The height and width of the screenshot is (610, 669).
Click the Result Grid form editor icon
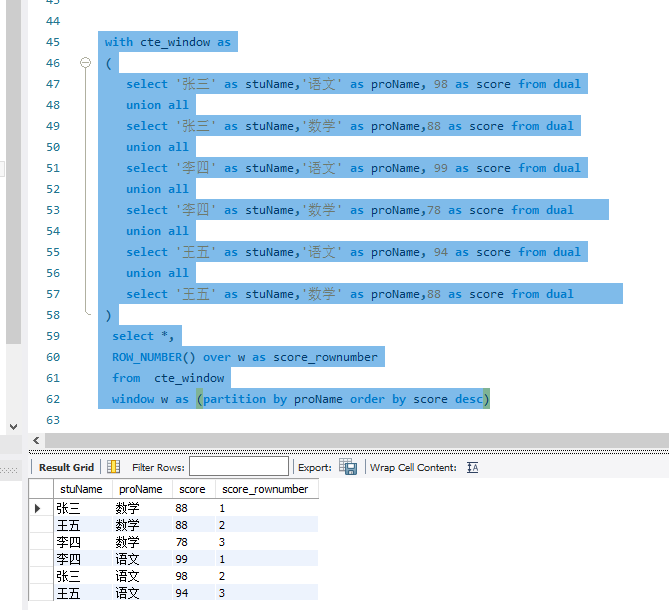(x=113, y=467)
